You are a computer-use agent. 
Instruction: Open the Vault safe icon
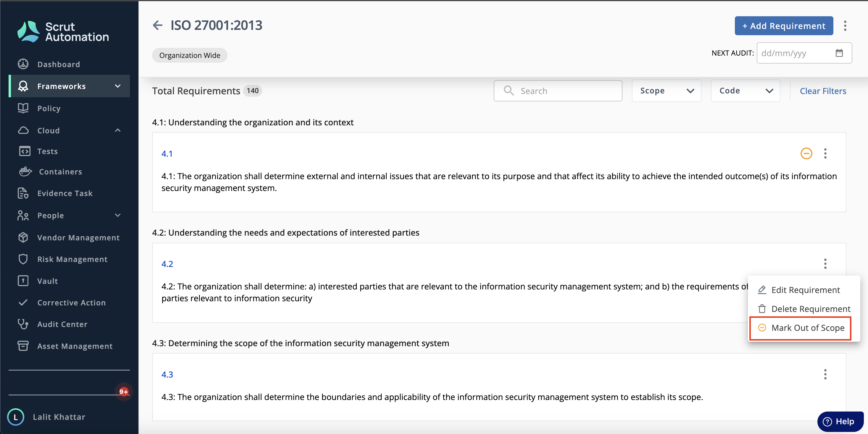click(x=23, y=281)
